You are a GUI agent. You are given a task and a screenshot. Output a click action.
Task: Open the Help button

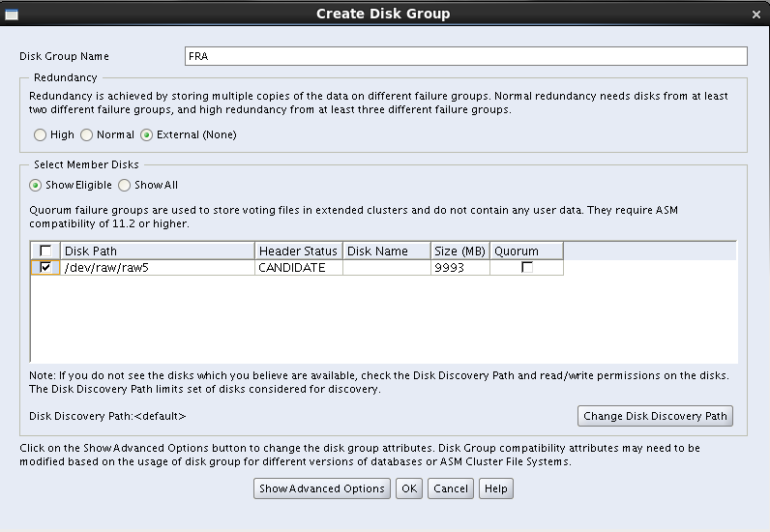pos(496,488)
